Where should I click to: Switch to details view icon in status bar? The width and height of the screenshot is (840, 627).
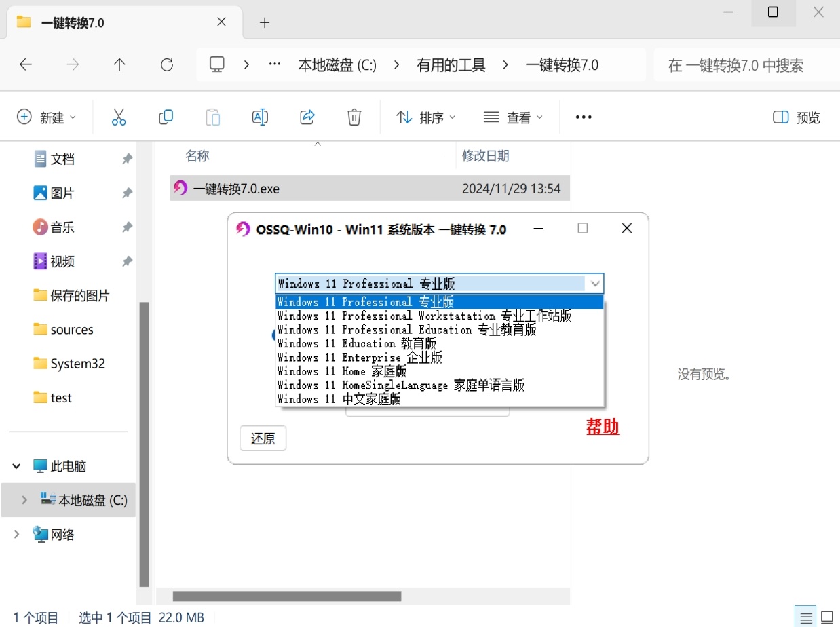tap(806, 618)
